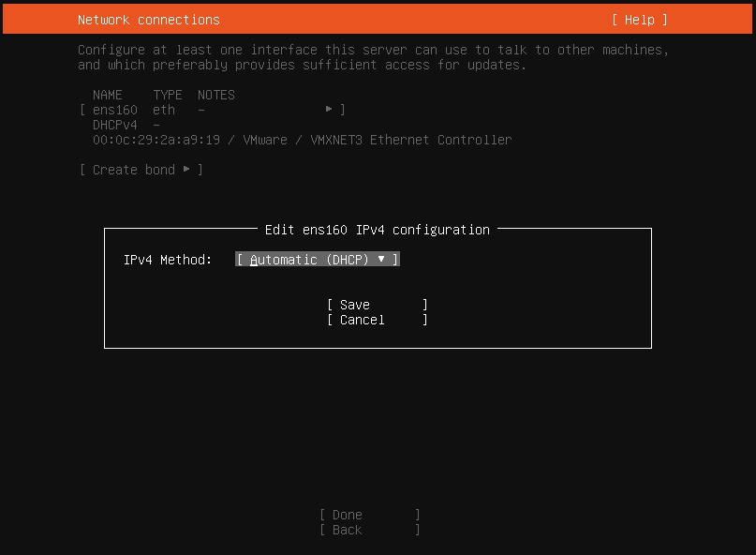This screenshot has width=756, height=555.
Task: Open the Create bond option
Action: 141,170
